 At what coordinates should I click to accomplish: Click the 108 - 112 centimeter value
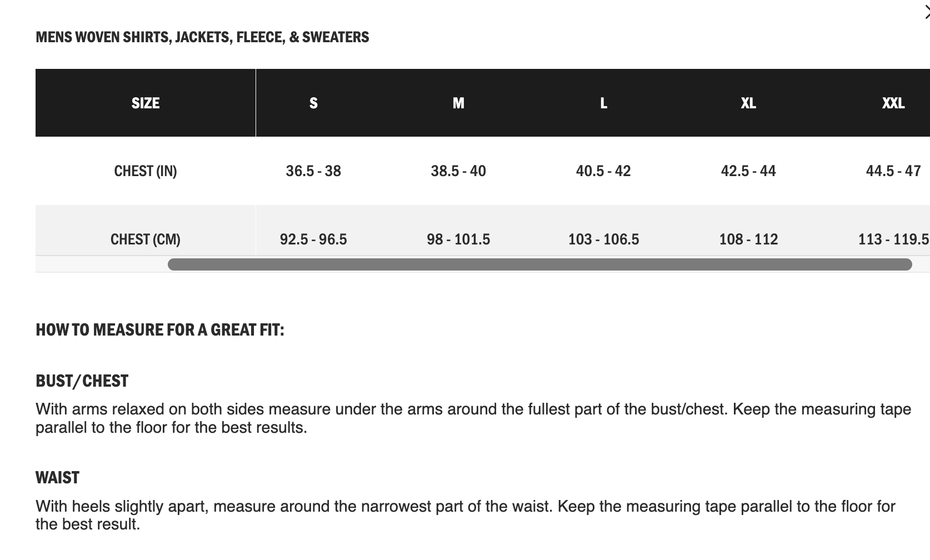point(748,239)
